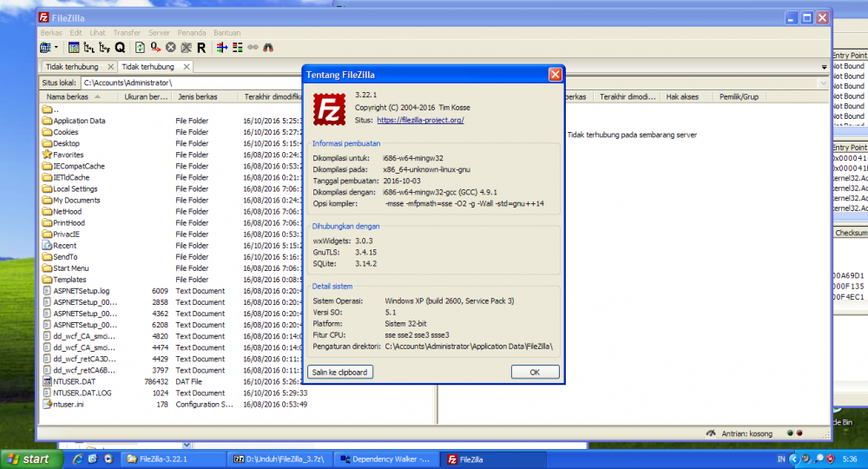Click the FileZilla taskbar button
This screenshot has height=469, width=868.
pyautogui.click(x=493, y=459)
